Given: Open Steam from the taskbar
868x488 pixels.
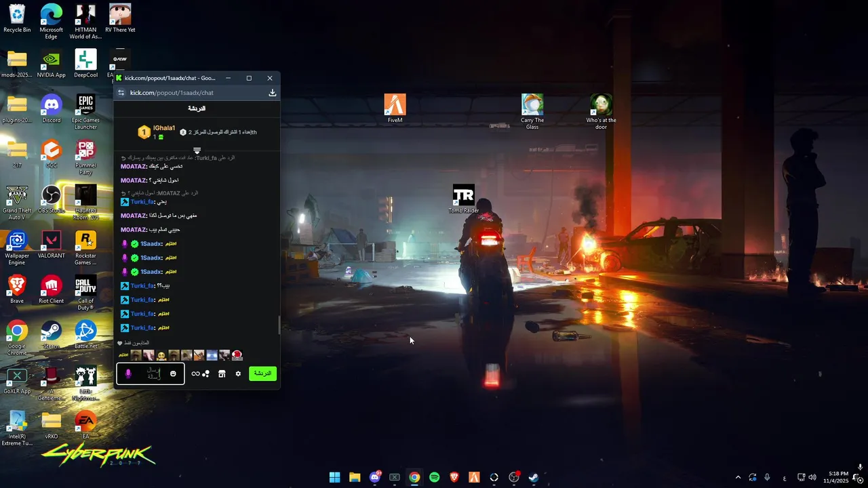Looking at the screenshot, I should click(x=534, y=477).
